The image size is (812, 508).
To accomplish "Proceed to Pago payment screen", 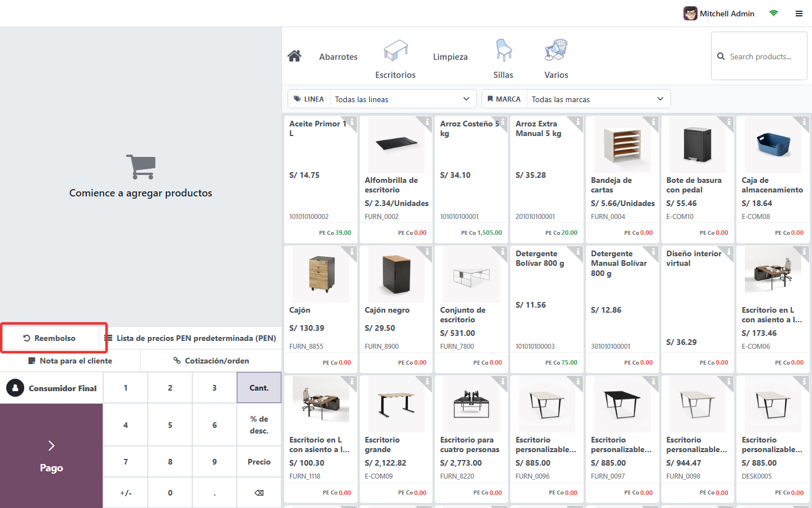I will [x=51, y=456].
